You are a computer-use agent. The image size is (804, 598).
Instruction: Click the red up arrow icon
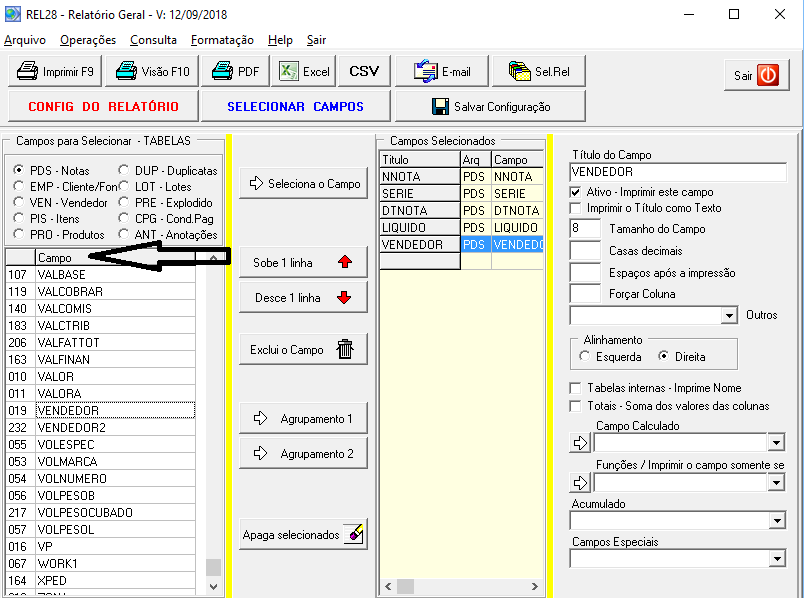click(345, 262)
